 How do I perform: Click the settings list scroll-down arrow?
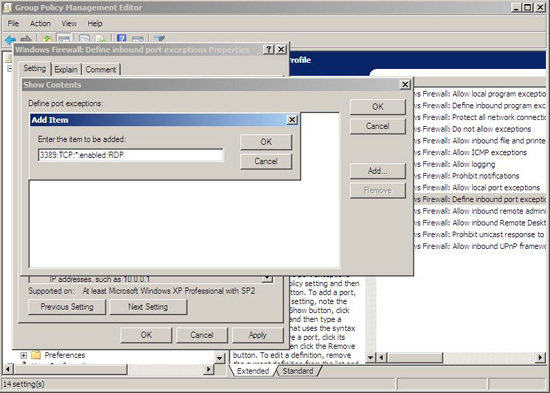tap(370, 358)
